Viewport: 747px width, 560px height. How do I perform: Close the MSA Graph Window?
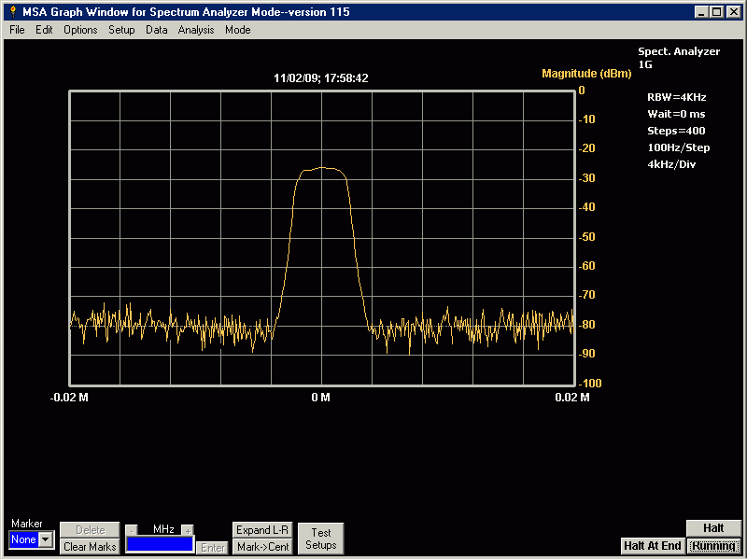(733, 12)
